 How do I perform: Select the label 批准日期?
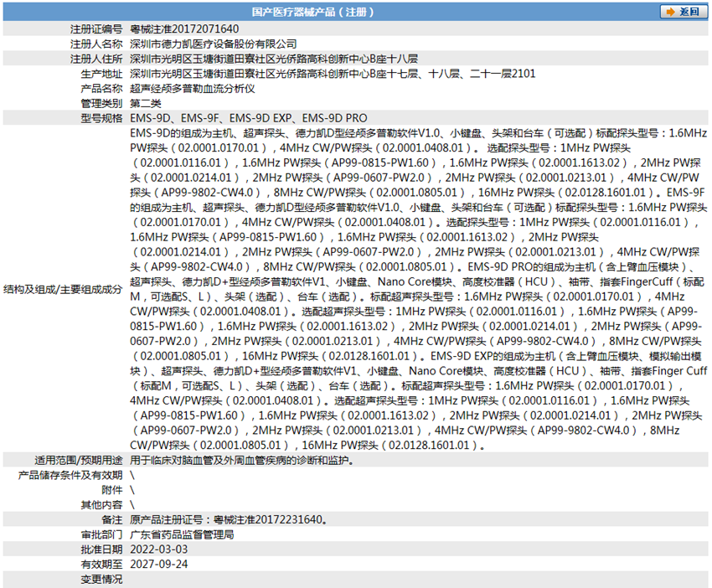pos(101,549)
